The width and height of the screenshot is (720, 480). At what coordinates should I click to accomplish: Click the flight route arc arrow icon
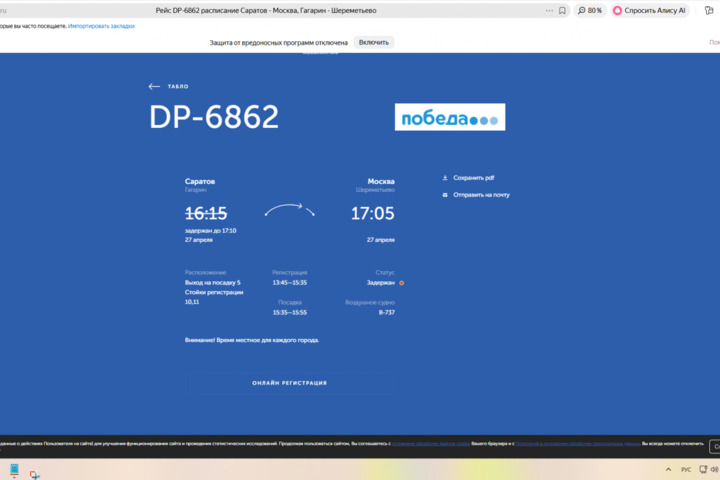point(289,210)
